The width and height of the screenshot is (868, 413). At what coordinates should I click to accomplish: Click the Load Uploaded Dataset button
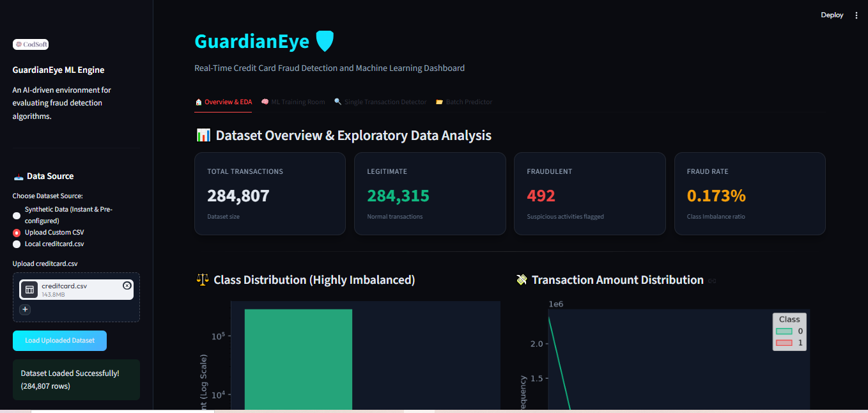pyautogui.click(x=59, y=341)
